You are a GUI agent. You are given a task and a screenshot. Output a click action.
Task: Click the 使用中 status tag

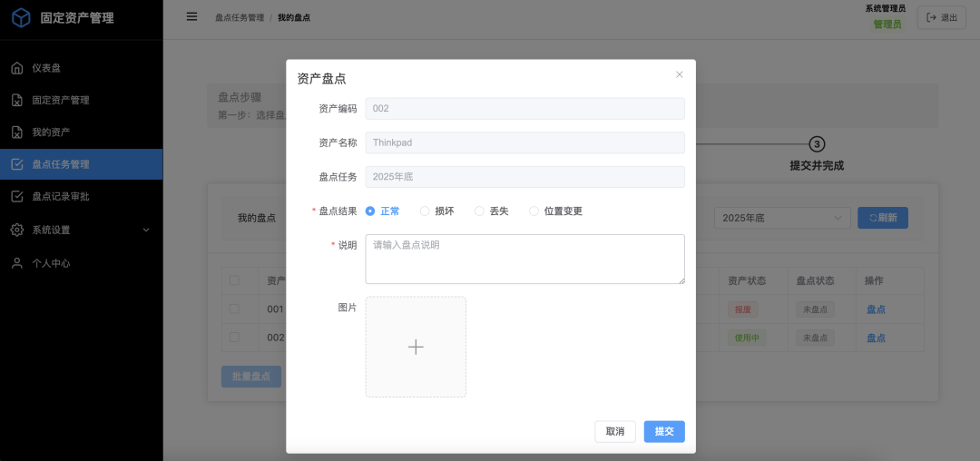pos(746,338)
